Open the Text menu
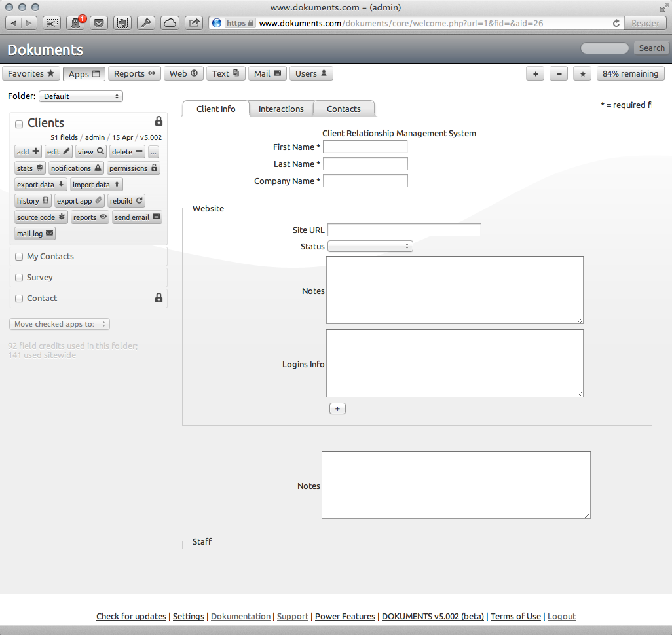The width and height of the screenshot is (672, 635). (x=226, y=73)
